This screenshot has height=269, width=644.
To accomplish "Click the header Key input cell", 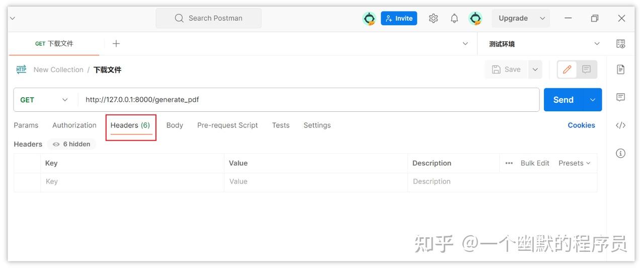I will pos(132,182).
